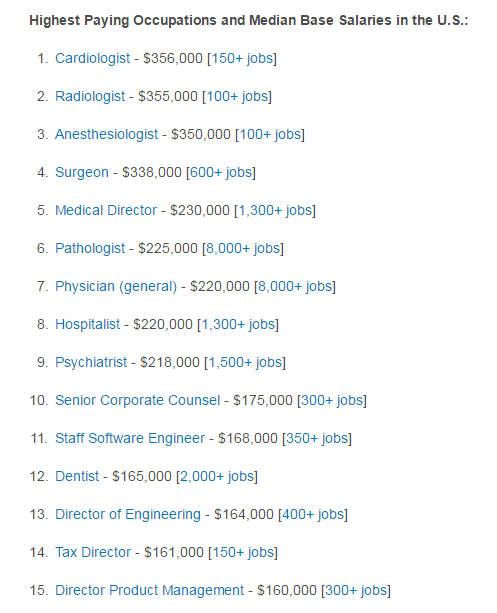Screen dimensions: 497x613
Task: Select the Staff Software Engineer link
Action: pos(130,438)
